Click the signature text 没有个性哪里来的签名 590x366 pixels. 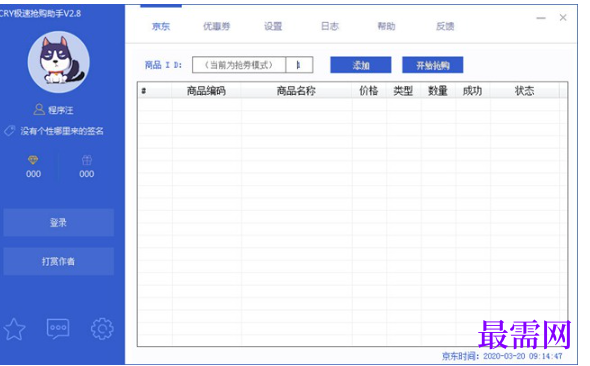[62, 131]
